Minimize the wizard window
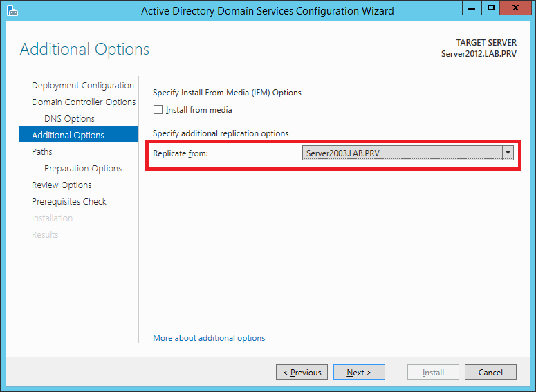The image size is (536, 392). tap(472, 8)
